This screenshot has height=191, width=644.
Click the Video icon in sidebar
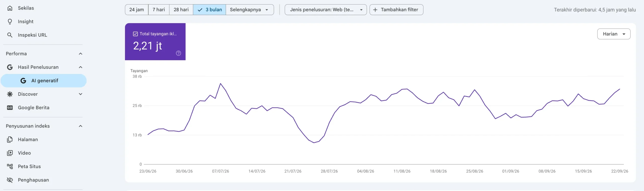[10, 153]
